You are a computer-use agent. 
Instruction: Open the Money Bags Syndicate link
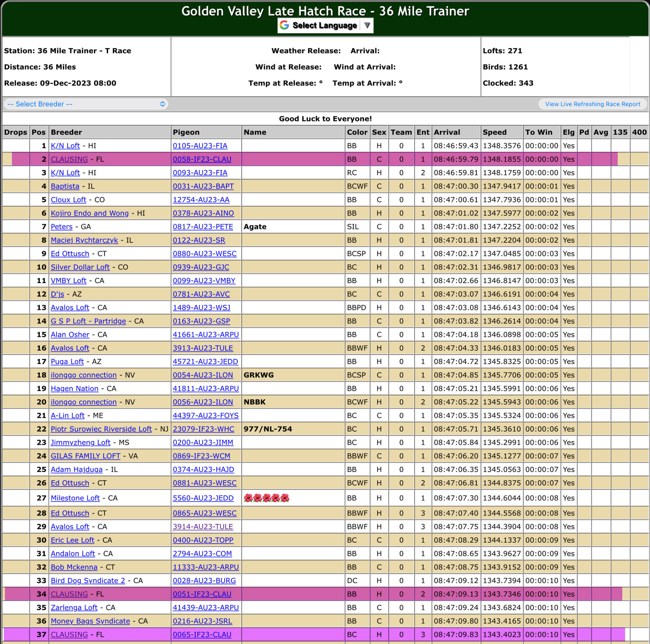tap(90, 621)
